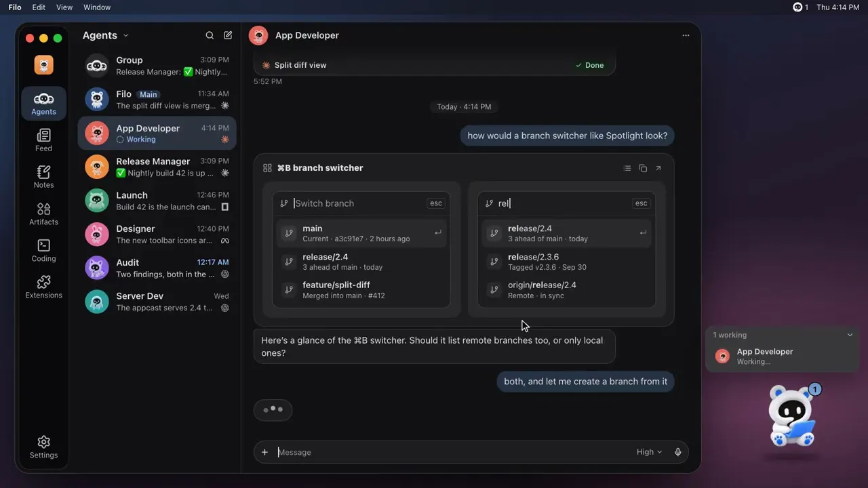
Task: Open the chat's three-dot more menu
Action: (686, 35)
